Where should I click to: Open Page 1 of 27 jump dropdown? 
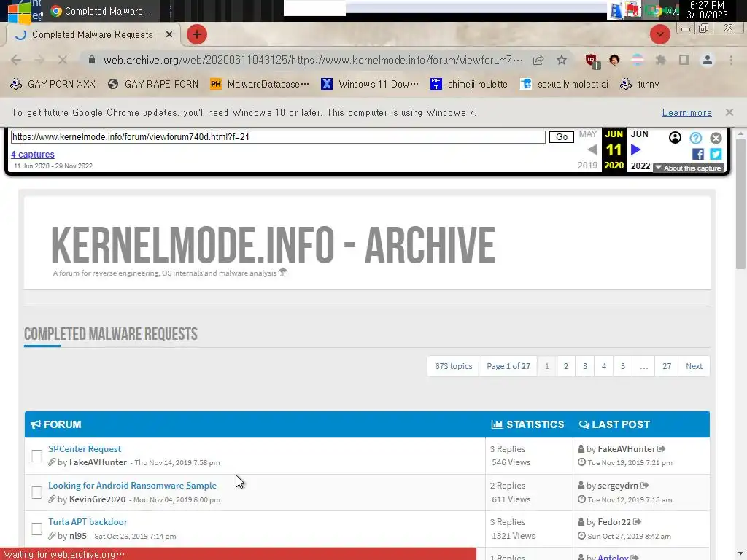508,366
